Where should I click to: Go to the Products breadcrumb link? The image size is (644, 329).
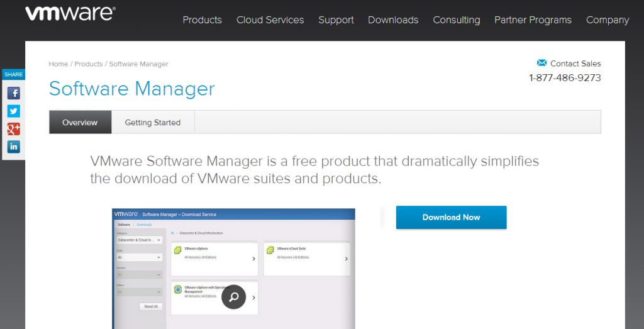point(88,64)
